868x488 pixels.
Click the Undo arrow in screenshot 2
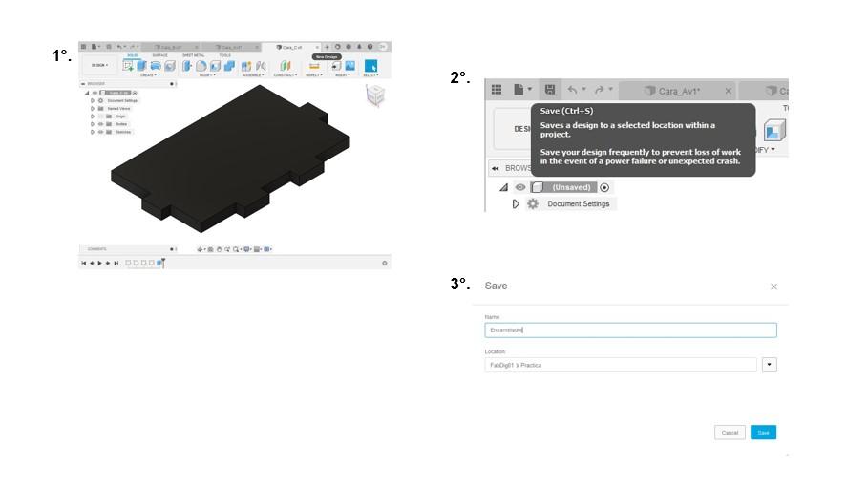pos(572,90)
